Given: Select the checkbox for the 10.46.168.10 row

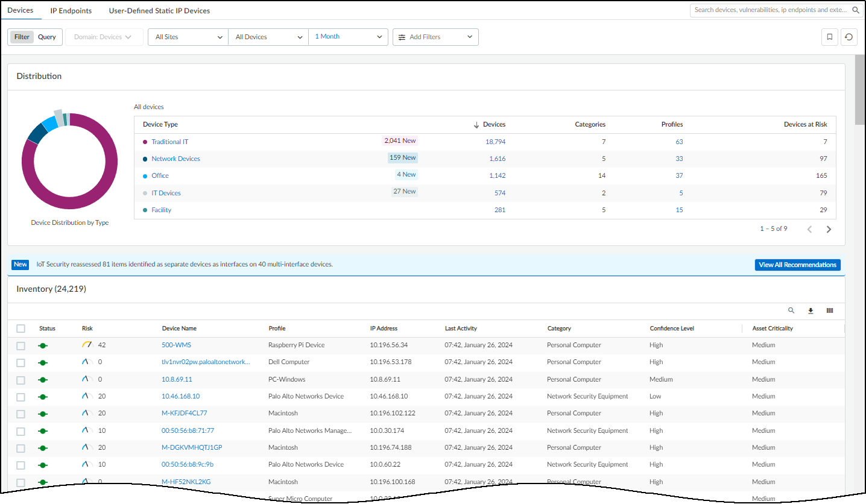Looking at the screenshot, I should [21, 397].
